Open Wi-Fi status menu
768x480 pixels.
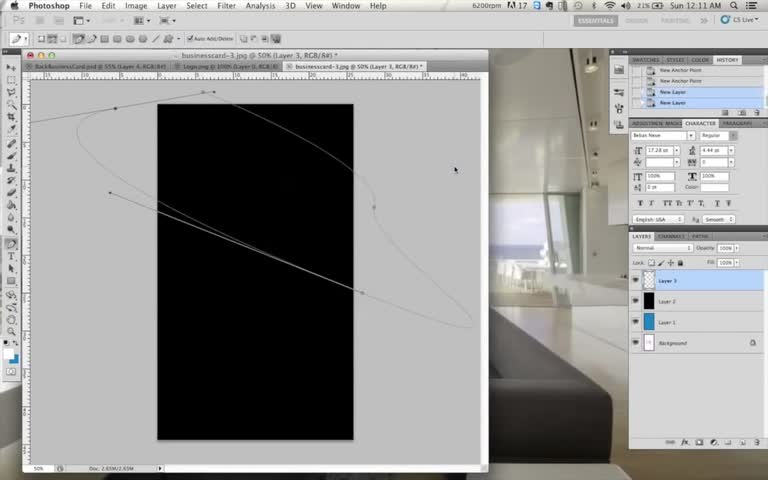tap(609, 6)
